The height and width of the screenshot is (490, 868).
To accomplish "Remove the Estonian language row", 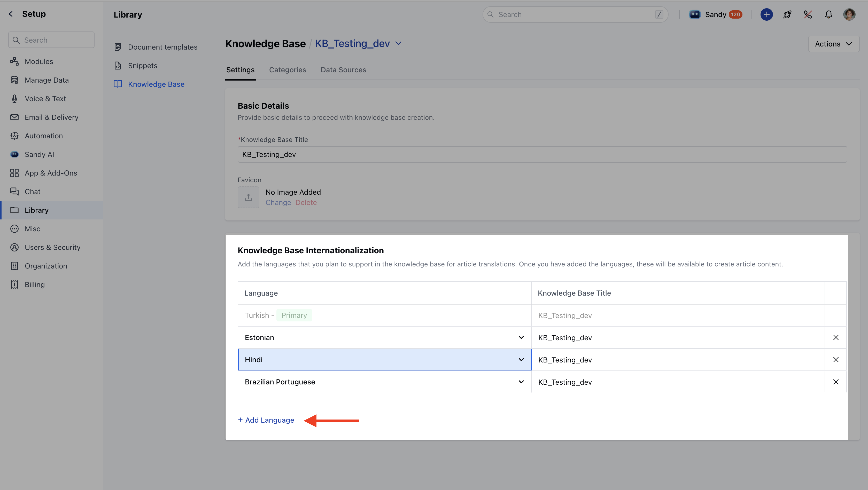I will (x=836, y=337).
